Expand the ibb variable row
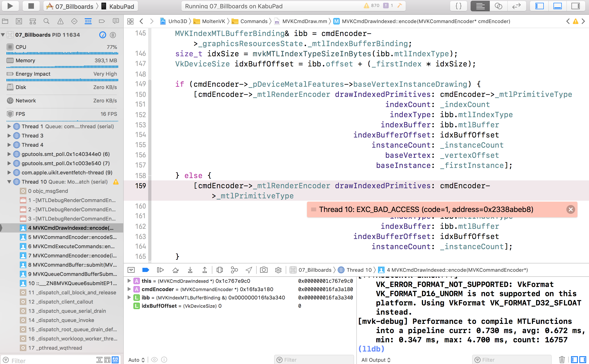 click(129, 297)
